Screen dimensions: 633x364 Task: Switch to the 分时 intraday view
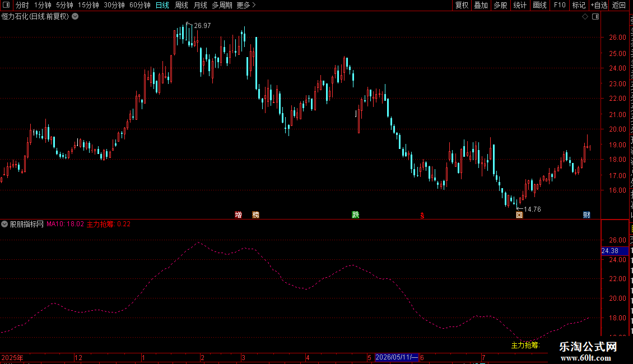pos(22,5)
